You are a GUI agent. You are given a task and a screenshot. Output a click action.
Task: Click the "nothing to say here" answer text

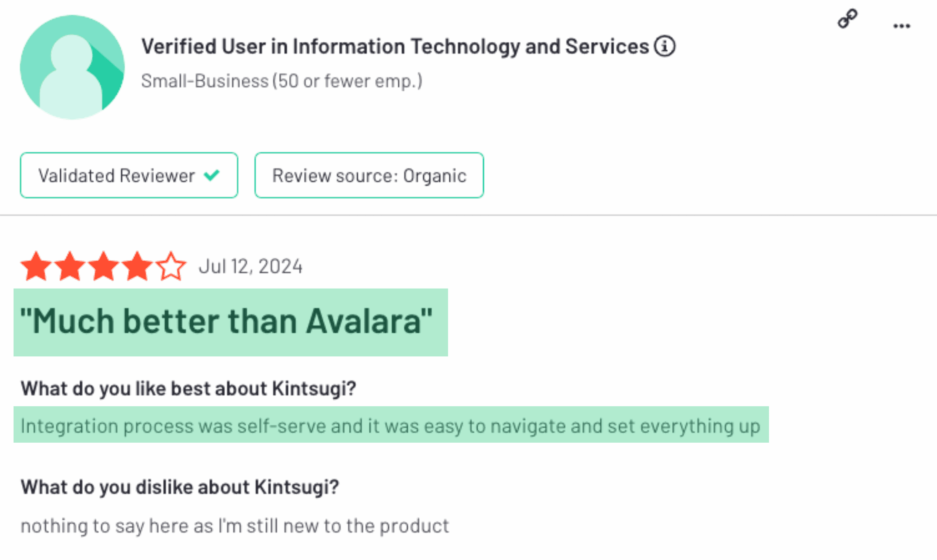tap(235, 526)
